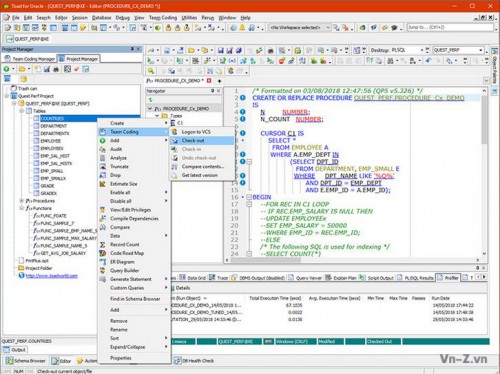Sort by Run Date column header

[441, 298]
